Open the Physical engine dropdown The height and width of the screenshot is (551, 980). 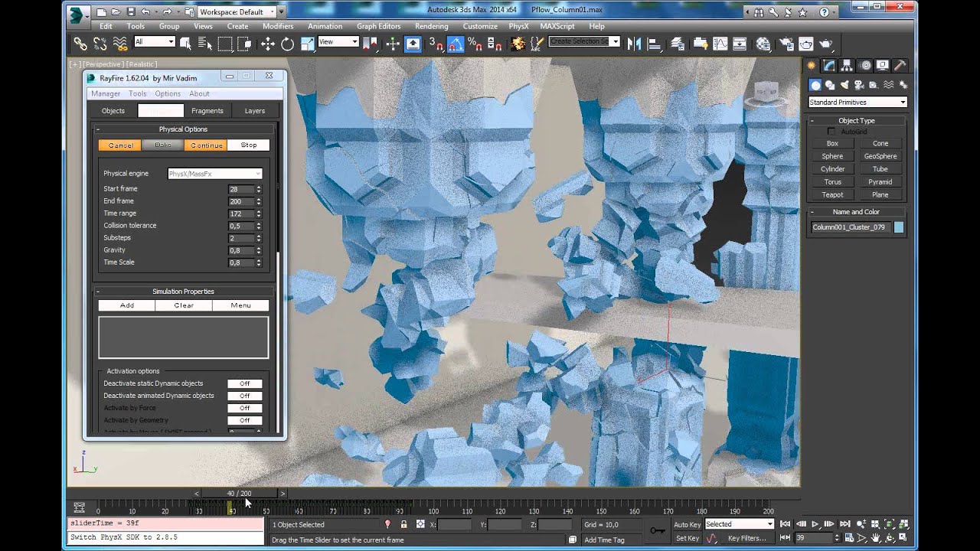click(215, 174)
